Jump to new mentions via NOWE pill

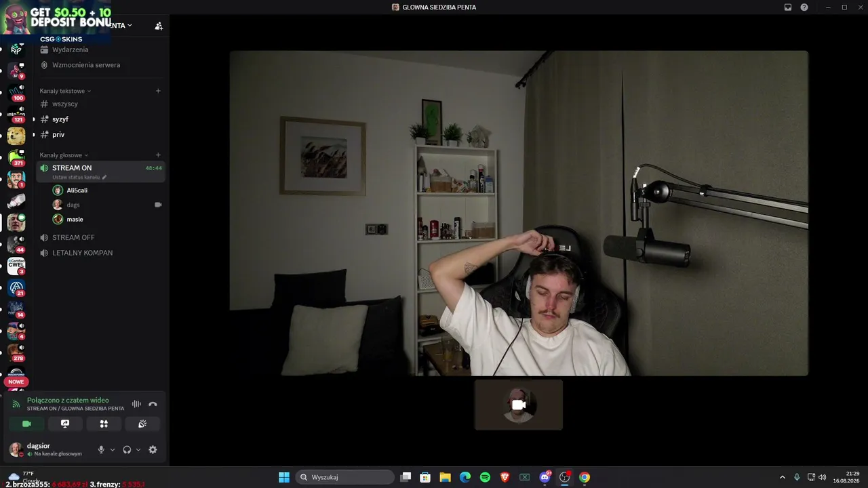[16, 382]
